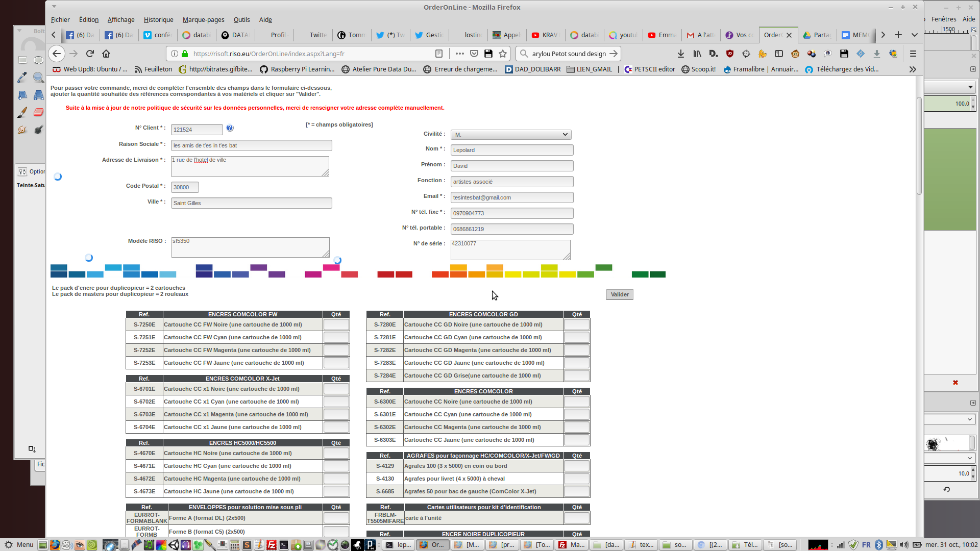Click quantity field for S-7250E Noire
Viewport: 980px width, 551px height.
336,324
